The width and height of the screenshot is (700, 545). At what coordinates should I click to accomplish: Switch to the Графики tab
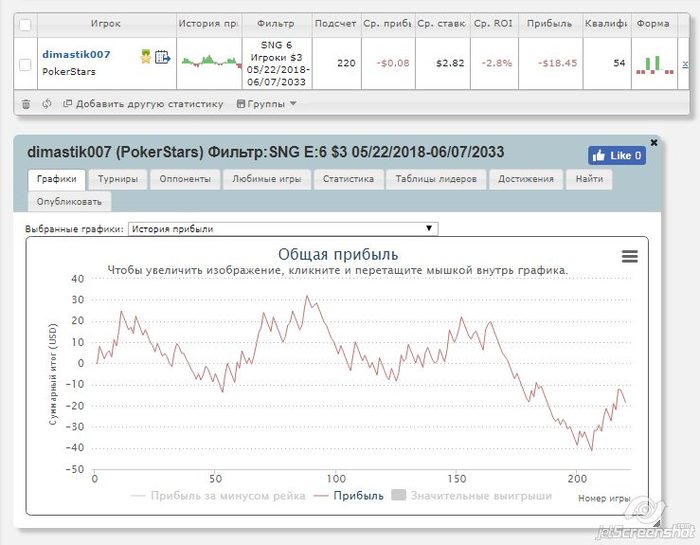pos(56,179)
